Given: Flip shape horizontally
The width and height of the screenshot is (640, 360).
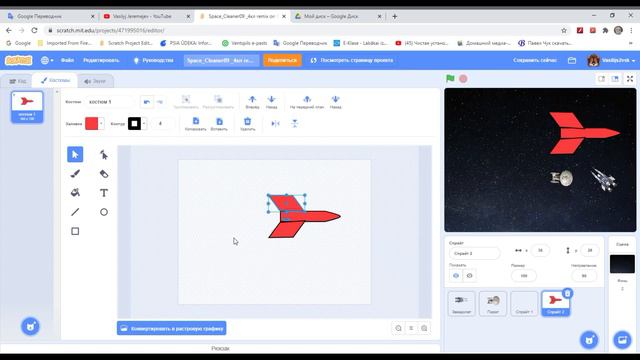Looking at the screenshot, I should tap(276, 124).
